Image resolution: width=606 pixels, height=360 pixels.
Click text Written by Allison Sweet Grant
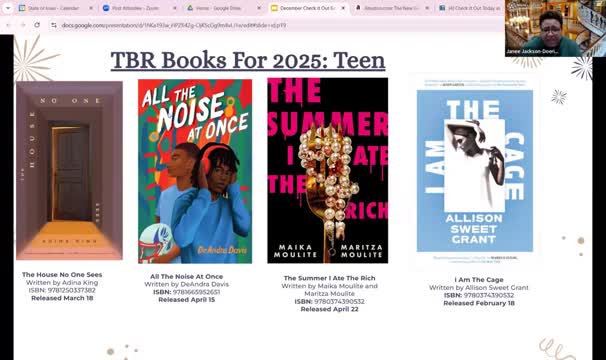[479, 288]
